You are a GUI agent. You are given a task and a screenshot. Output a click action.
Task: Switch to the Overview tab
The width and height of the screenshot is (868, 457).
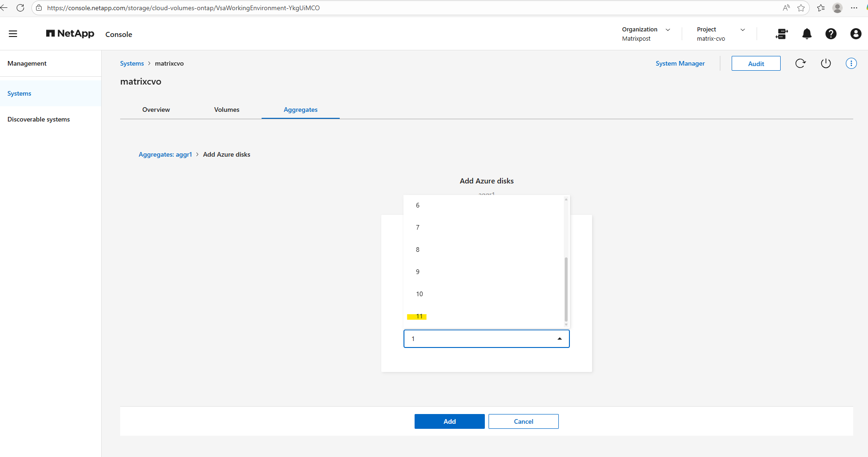pos(156,110)
